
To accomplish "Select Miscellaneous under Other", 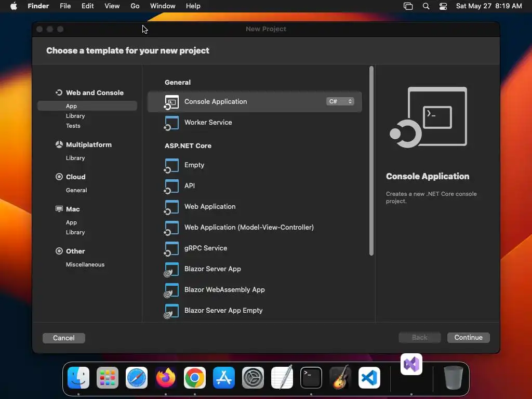I will pyautogui.click(x=85, y=264).
